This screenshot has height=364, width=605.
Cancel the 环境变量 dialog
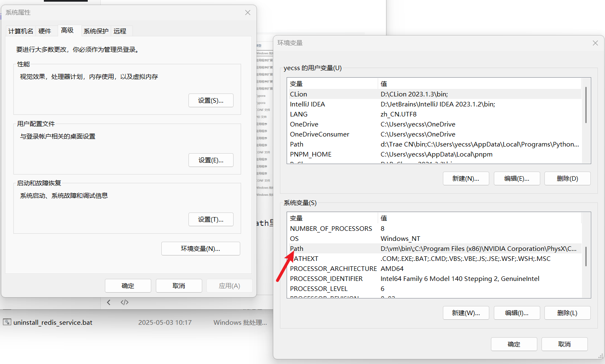(x=564, y=344)
